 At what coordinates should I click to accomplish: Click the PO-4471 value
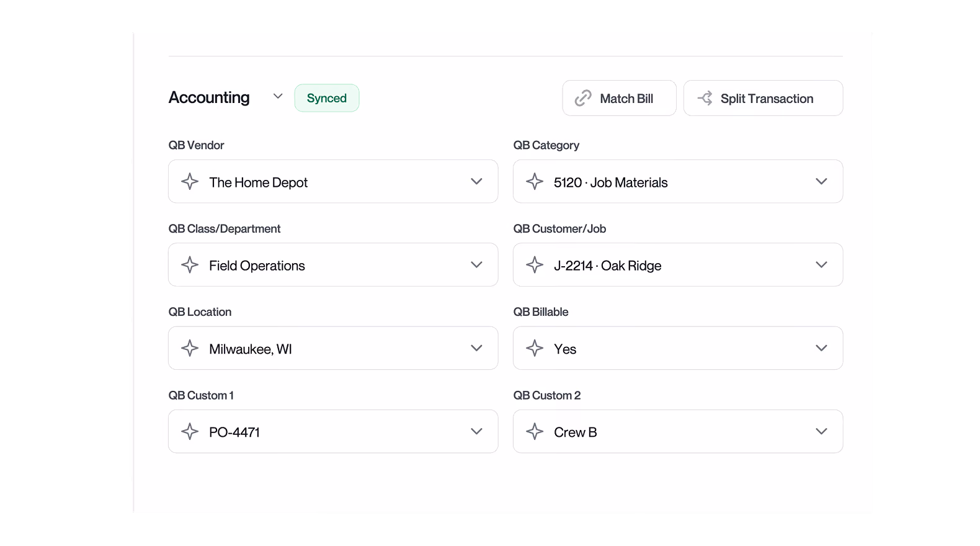coord(234,432)
